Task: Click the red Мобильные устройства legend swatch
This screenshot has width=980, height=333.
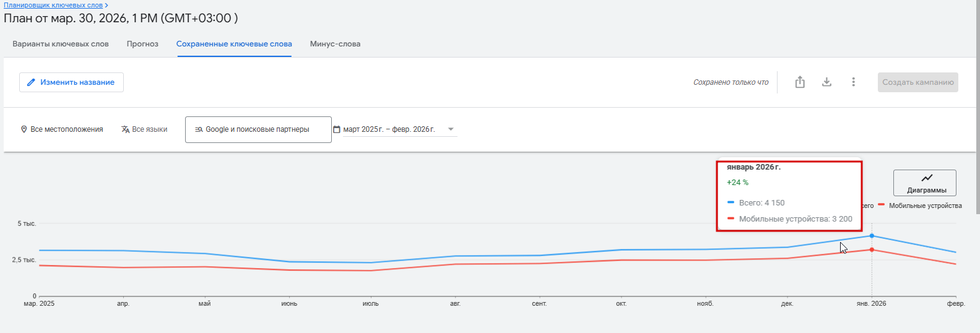Action: 881,205
